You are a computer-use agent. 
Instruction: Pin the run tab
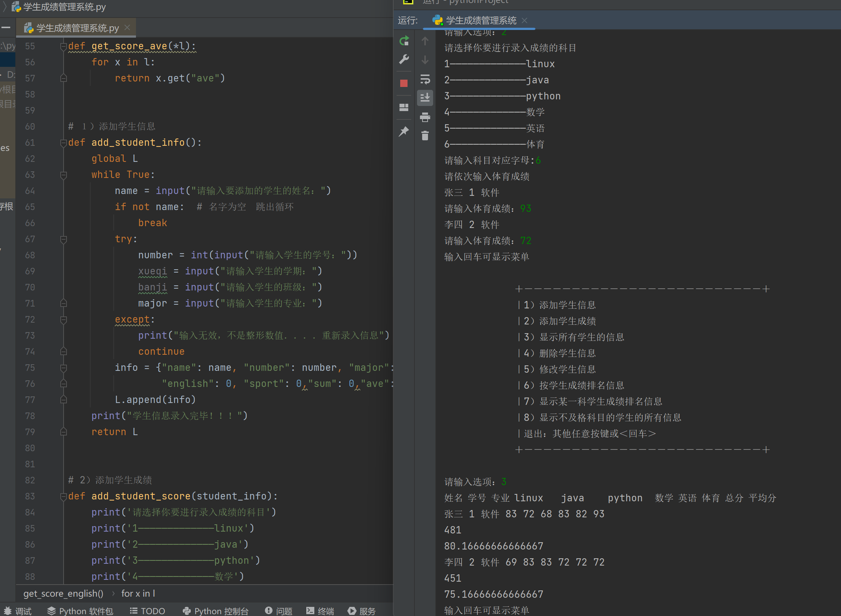[x=404, y=131]
